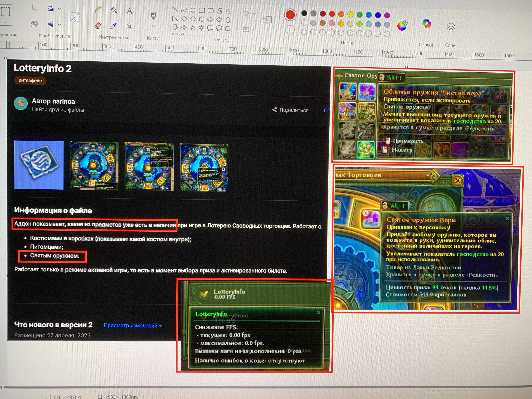Choose the Rounded rectangle callout shape
The width and height of the screenshot is (532, 399).
tap(210, 28)
